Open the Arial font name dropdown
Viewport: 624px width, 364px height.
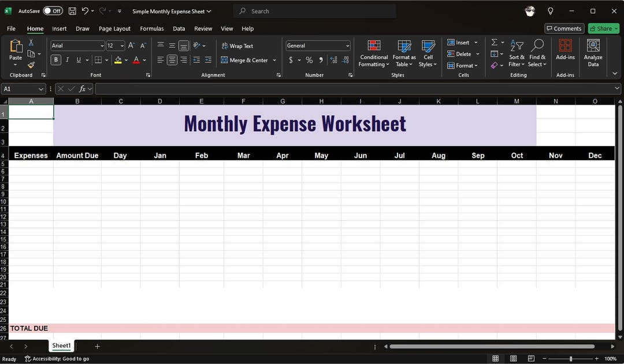tap(102, 46)
